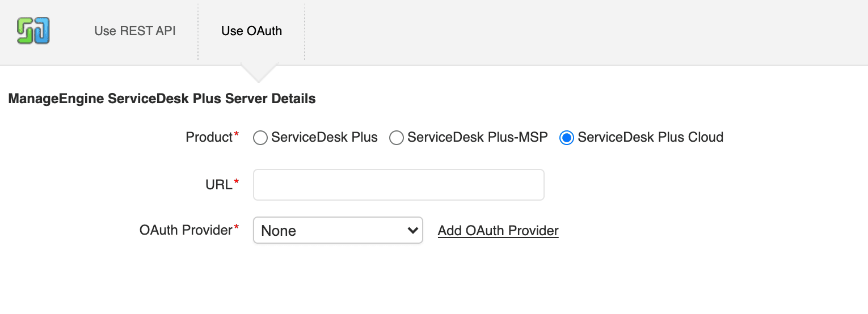Image resolution: width=868 pixels, height=314 pixels.
Task: Click the "URL" field label
Action: click(x=218, y=185)
